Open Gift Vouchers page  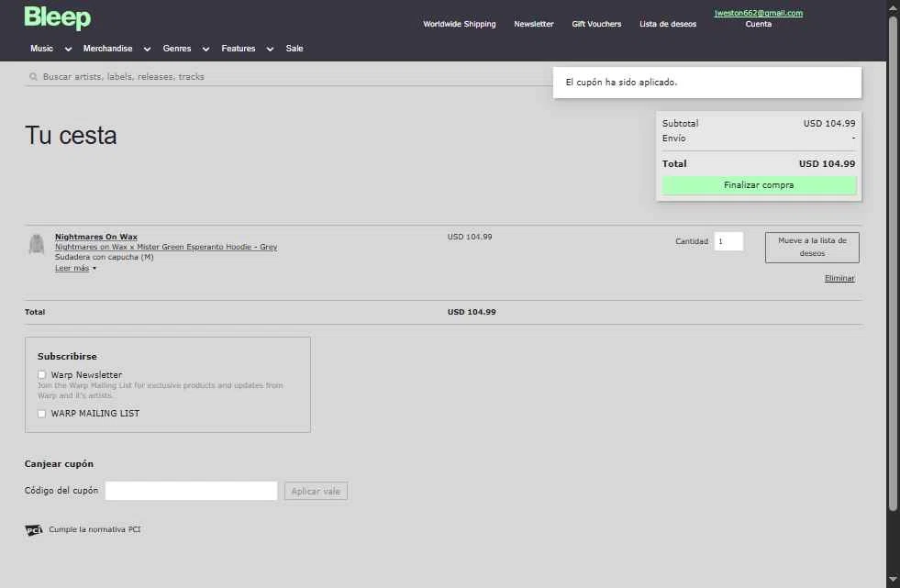596,24
